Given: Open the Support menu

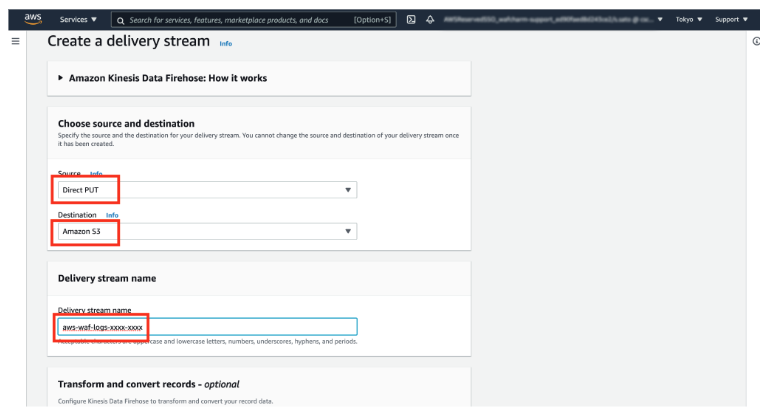Looking at the screenshot, I should [x=730, y=19].
